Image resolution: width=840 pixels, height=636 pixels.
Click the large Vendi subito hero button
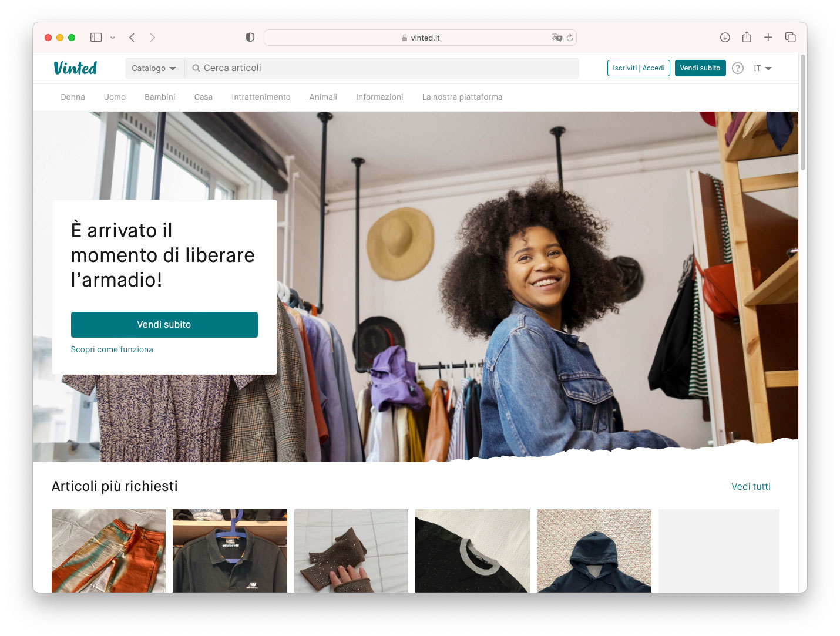click(164, 325)
